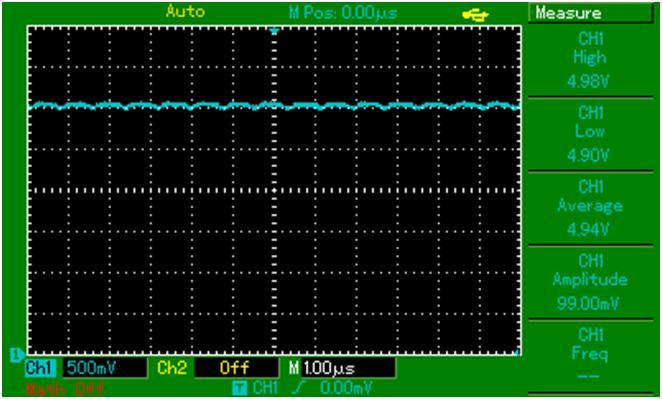Click the Auto trigger mode label
The width and height of the screenshot is (662, 399).
pyautogui.click(x=185, y=11)
